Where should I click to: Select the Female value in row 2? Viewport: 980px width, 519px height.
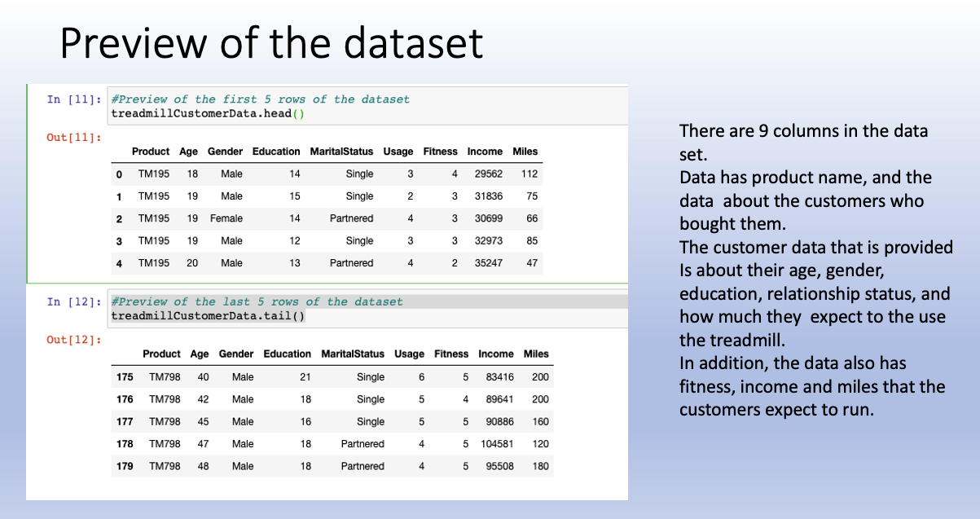click(x=226, y=218)
